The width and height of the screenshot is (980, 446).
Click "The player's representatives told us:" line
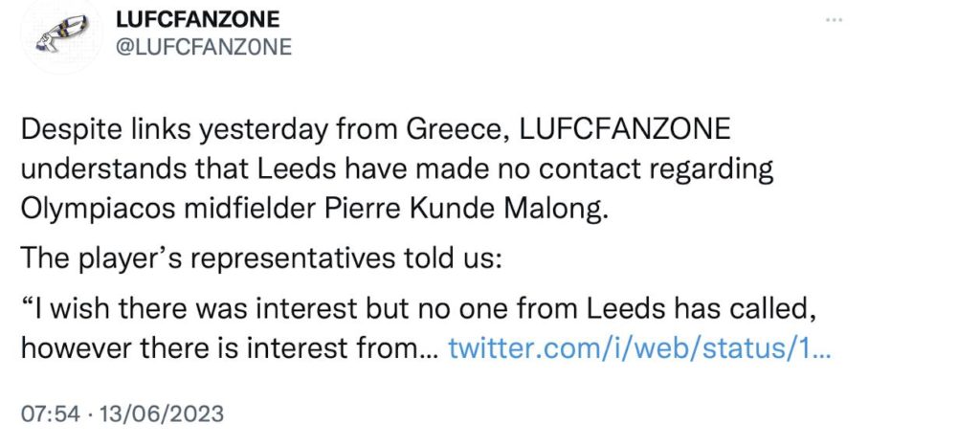[x=261, y=259]
